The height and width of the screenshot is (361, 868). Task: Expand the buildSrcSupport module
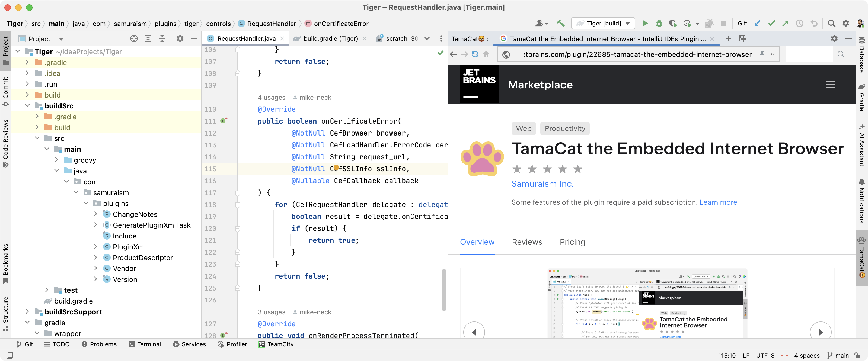[x=27, y=311]
